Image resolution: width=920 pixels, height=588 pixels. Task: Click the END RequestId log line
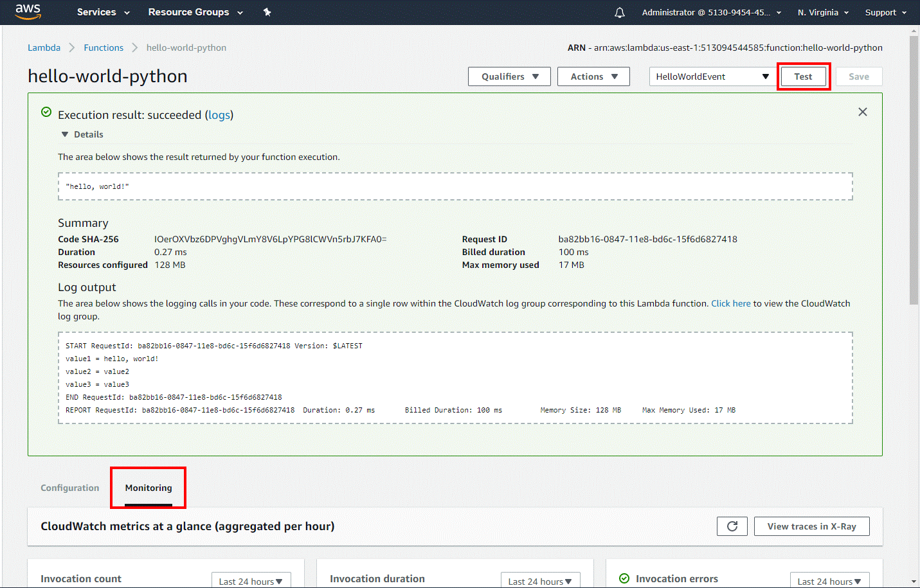point(174,397)
